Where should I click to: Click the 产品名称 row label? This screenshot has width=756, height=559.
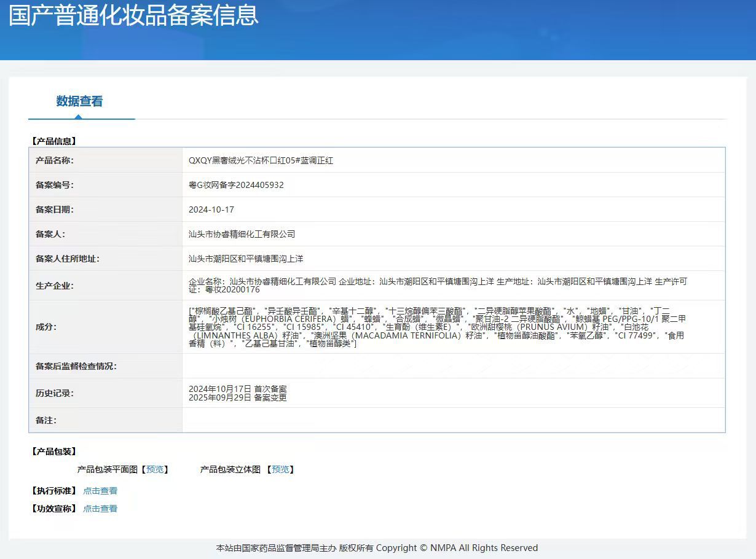click(55, 160)
